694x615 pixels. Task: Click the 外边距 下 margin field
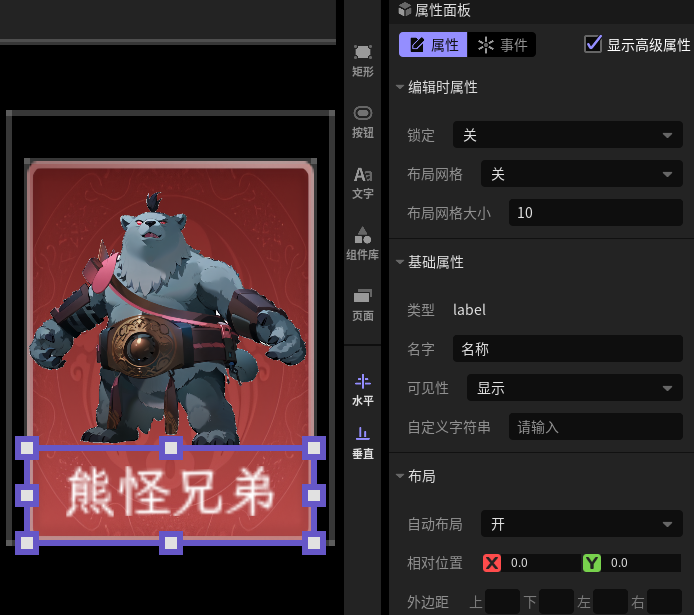tap(556, 602)
